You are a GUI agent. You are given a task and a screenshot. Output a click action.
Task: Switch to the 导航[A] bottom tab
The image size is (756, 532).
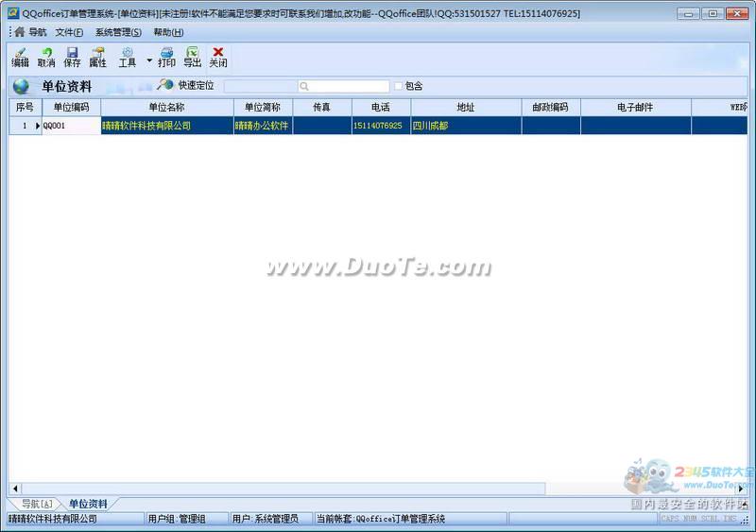click(37, 504)
